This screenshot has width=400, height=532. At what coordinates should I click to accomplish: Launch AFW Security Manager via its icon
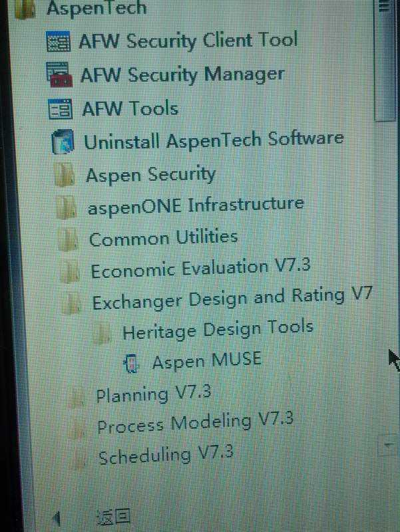[59, 75]
